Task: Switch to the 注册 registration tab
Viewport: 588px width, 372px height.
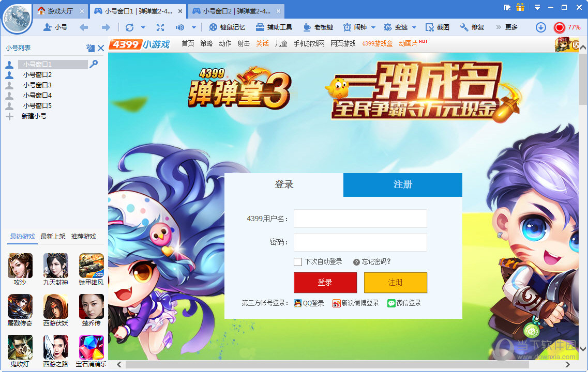Action: pos(403,184)
